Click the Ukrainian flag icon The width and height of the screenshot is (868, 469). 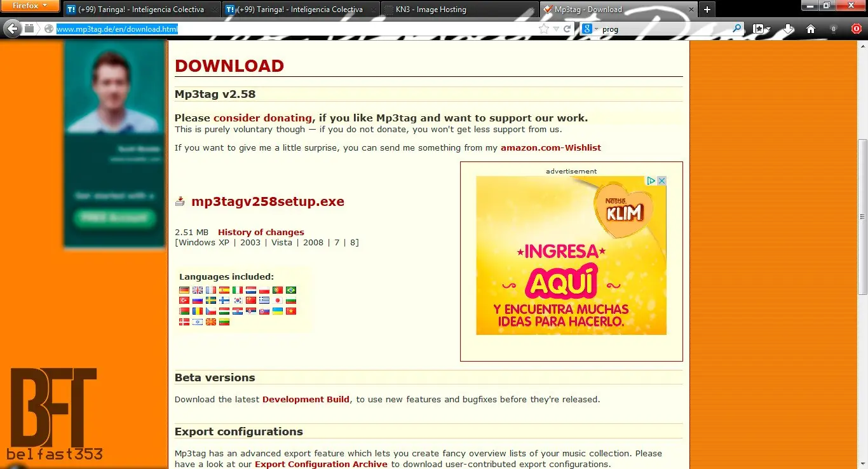[x=278, y=311]
